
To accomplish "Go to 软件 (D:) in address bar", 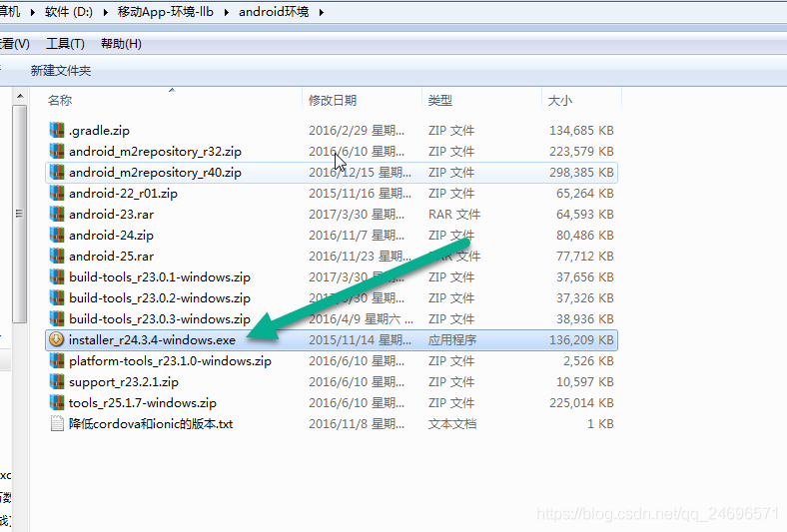I will point(69,12).
